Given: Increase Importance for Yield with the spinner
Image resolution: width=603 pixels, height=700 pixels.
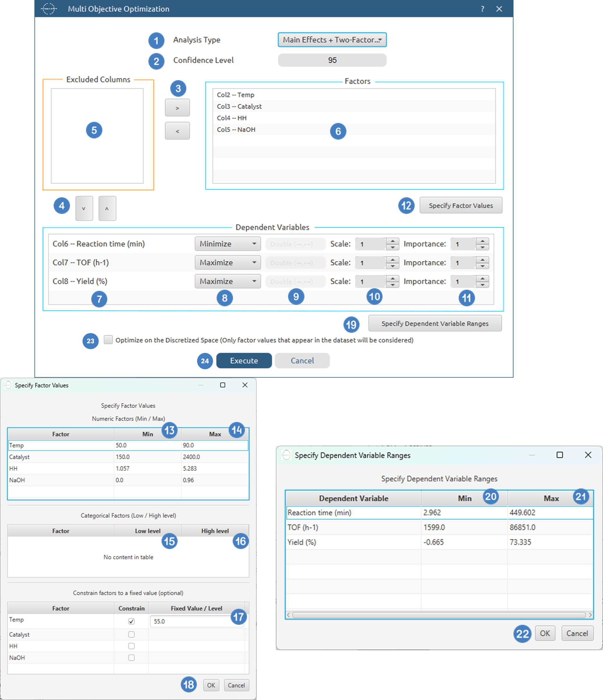Looking at the screenshot, I should point(483,279).
